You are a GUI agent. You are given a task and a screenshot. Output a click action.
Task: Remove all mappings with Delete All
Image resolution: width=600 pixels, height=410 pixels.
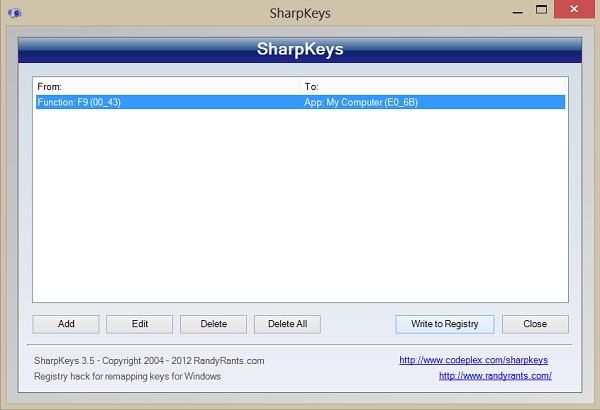(287, 324)
